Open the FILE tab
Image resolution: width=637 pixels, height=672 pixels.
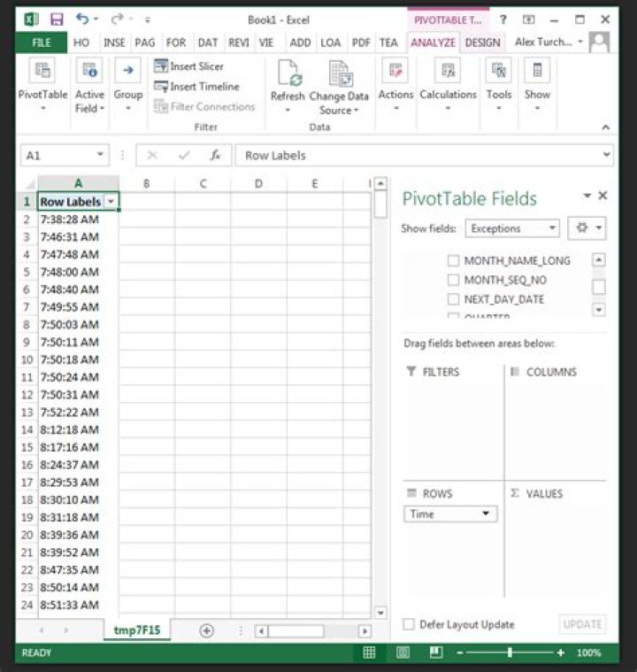click(41, 42)
